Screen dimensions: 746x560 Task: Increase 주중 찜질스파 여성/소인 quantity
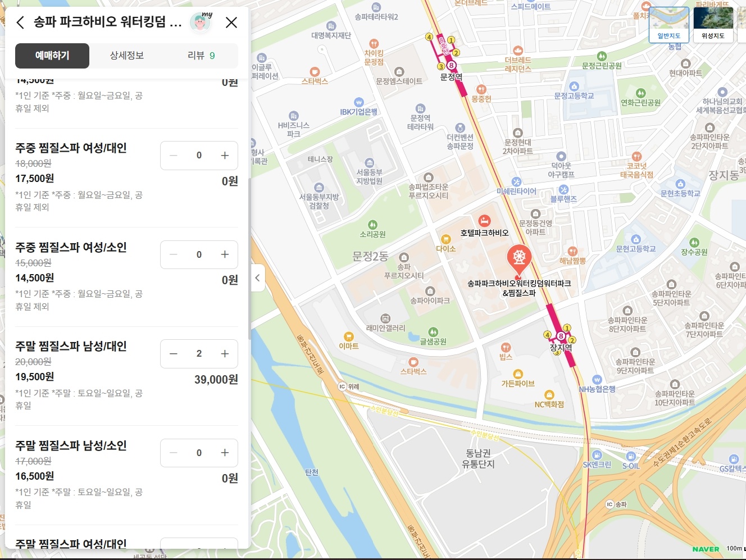point(225,254)
